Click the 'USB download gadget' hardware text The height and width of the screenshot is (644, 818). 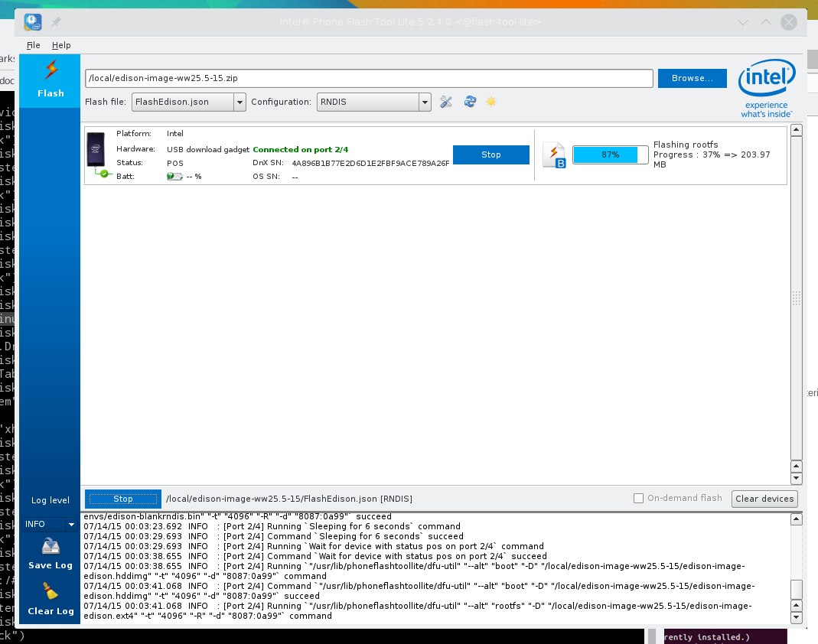(208, 150)
